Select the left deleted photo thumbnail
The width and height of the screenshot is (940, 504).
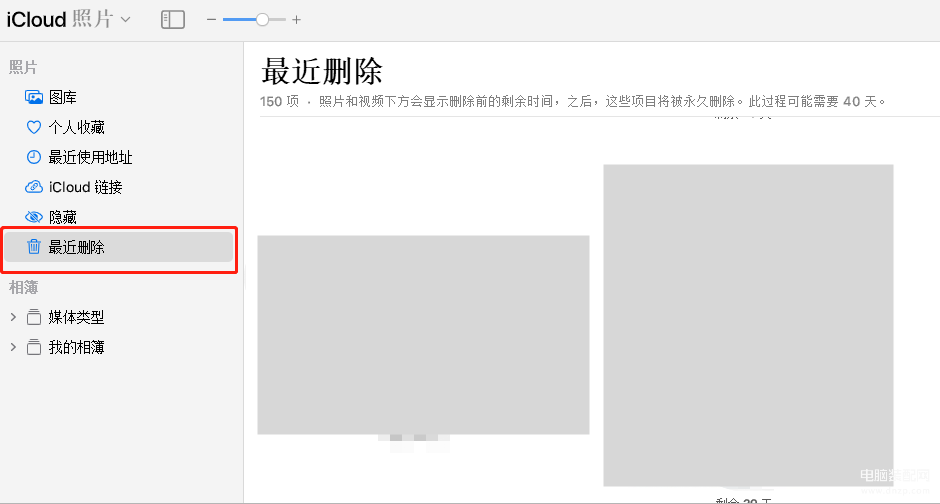tap(423, 334)
